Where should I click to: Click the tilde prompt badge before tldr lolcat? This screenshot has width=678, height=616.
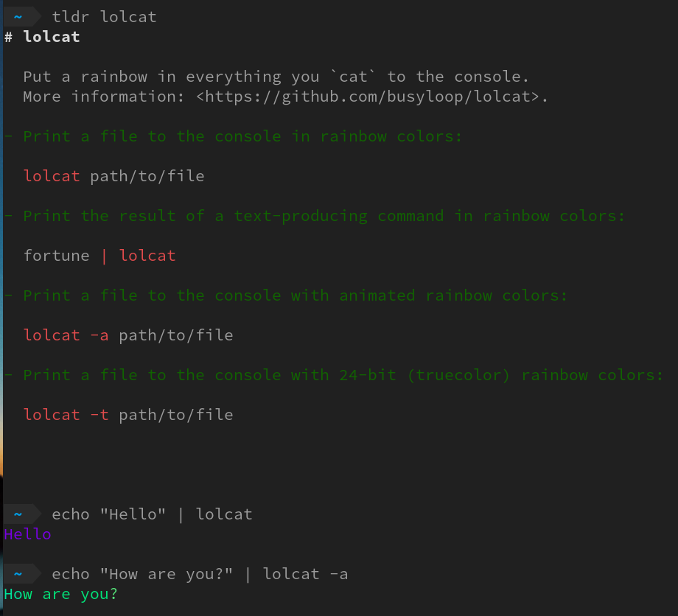pos(18,16)
